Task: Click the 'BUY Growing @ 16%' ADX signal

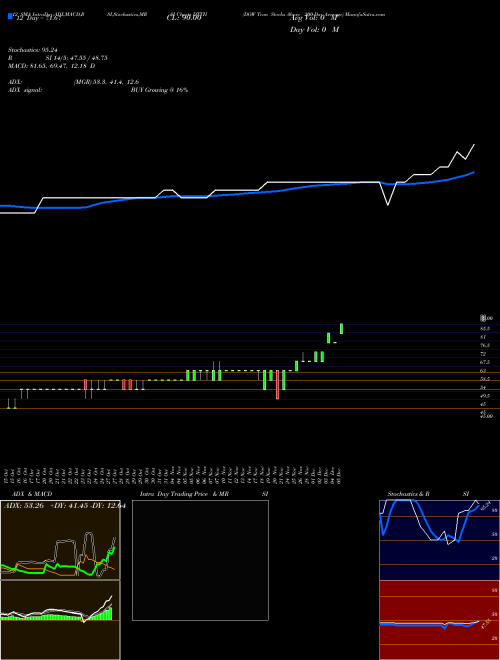Action: (160, 90)
